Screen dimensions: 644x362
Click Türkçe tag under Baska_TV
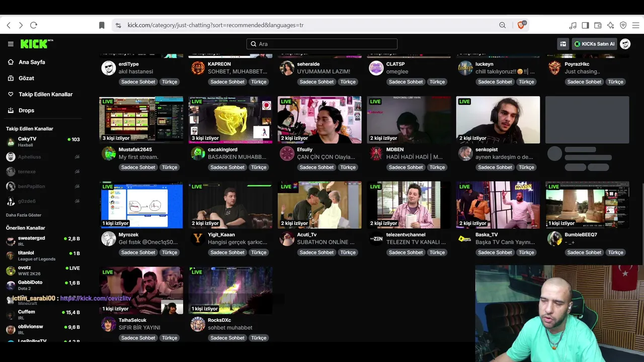click(x=526, y=252)
